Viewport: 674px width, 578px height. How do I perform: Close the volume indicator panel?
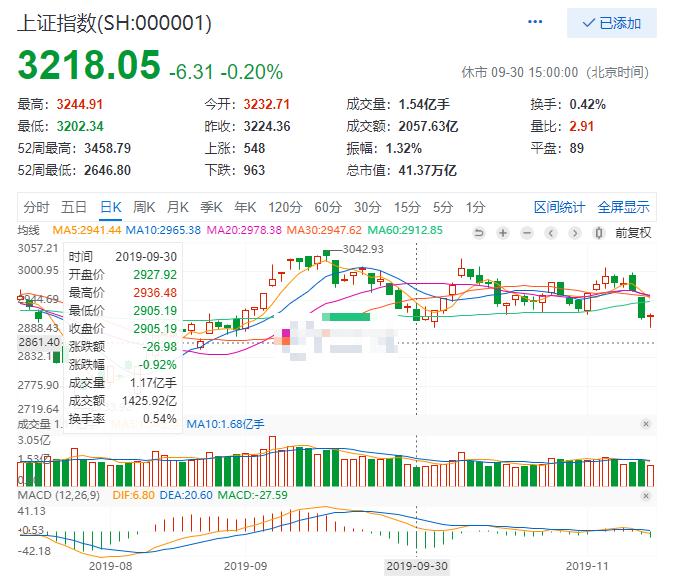coord(646,424)
